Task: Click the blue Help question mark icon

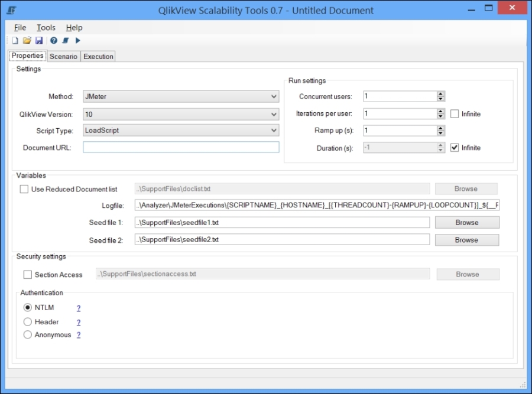Action: [x=54, y=41]
